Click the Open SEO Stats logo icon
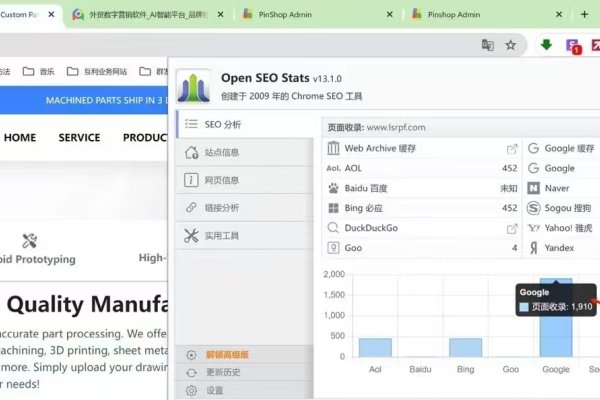This screenshot has height=400, width=600. click(x=194, y=87)
